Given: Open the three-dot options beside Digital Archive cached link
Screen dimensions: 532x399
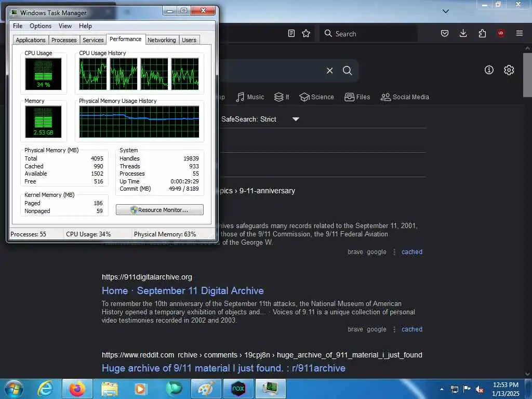Looking at the screenshot, I should point(394,329).
